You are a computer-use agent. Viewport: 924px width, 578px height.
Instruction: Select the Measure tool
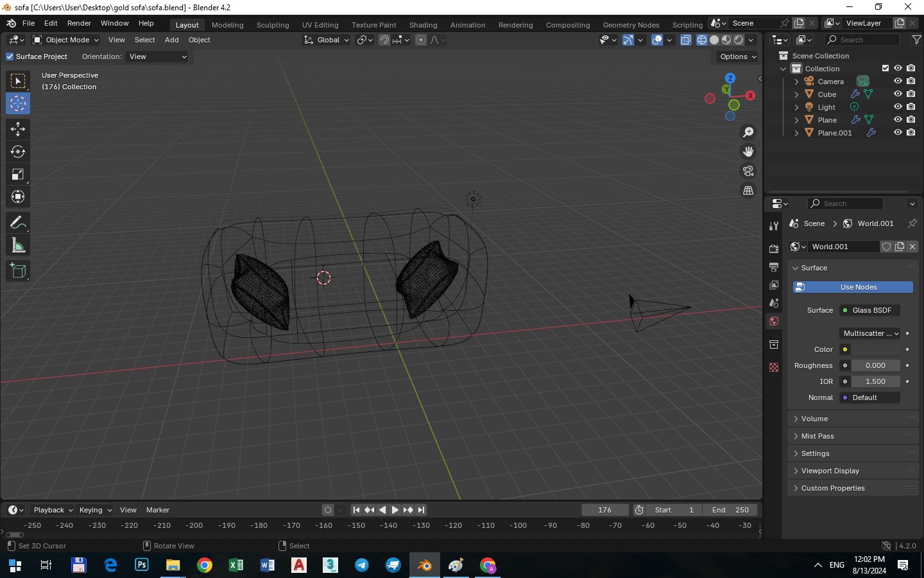[18, 245]
